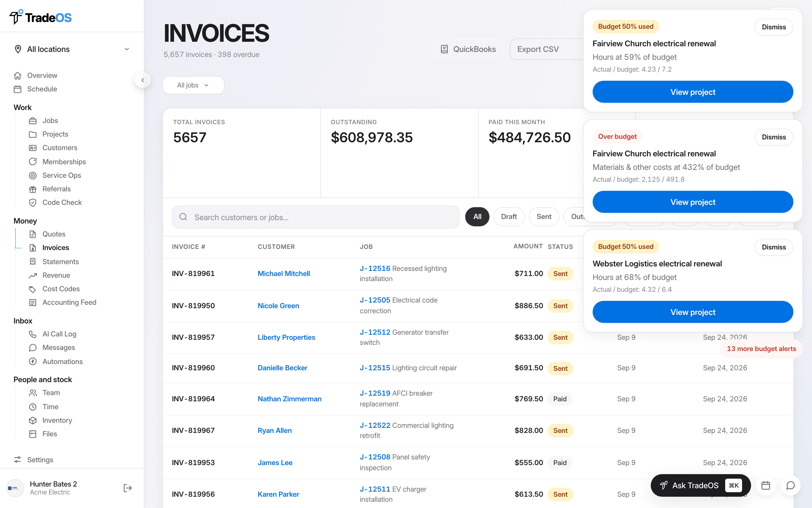Open job J-12505 link

point(375,300)
